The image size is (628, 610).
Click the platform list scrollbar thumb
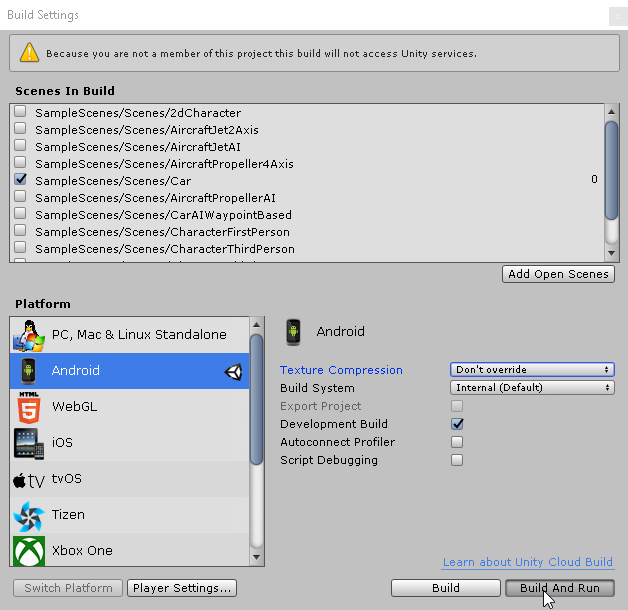tap(256, 399)
